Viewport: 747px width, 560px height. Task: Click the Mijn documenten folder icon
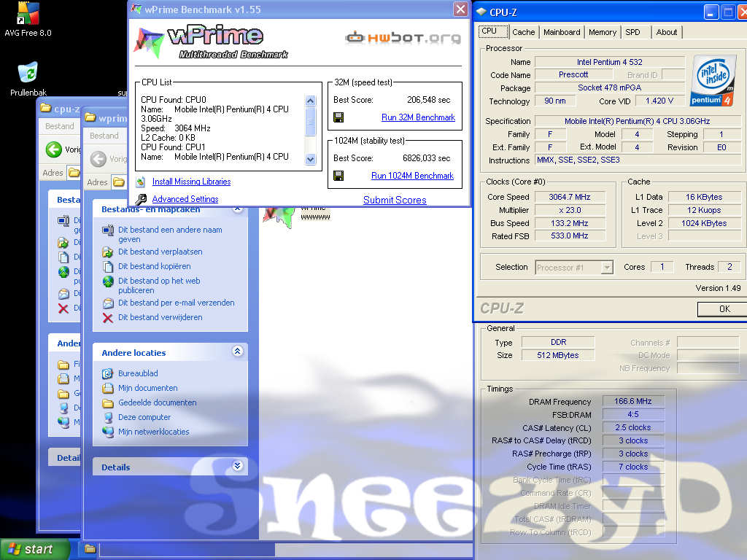pos(108,388)
